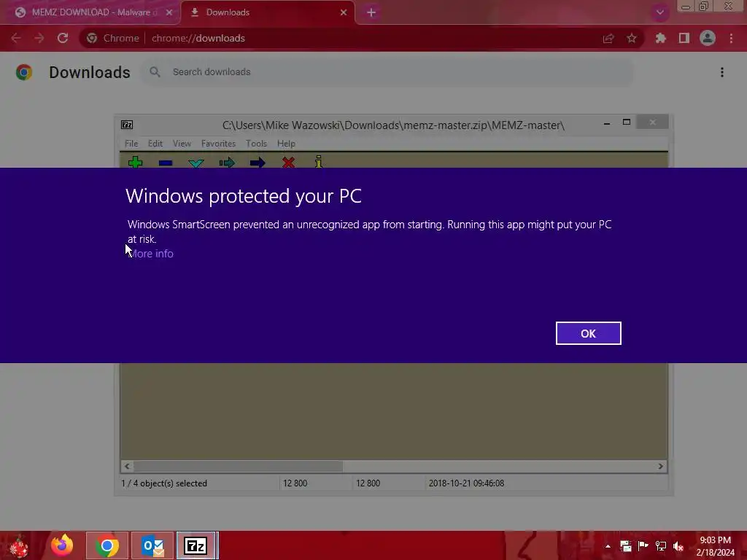
Task: Click the taskbar clock showing 9:03 PM
Action: pyautogui.click(x=715, y=546)
